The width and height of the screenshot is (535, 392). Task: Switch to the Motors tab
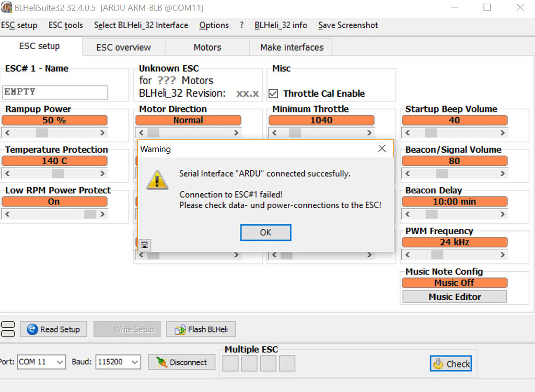[x=207, y=47]
